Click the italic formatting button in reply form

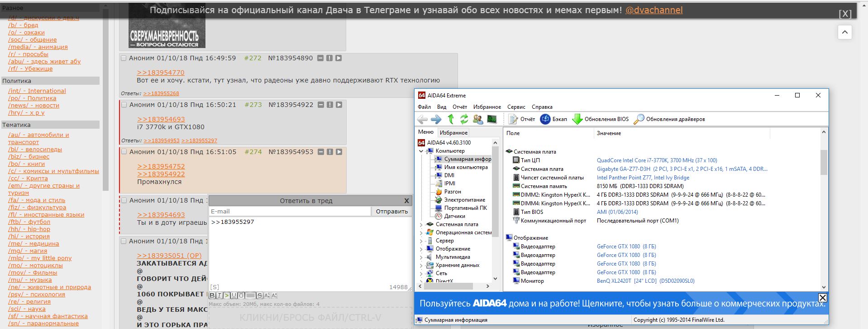(x=219, y=295)
